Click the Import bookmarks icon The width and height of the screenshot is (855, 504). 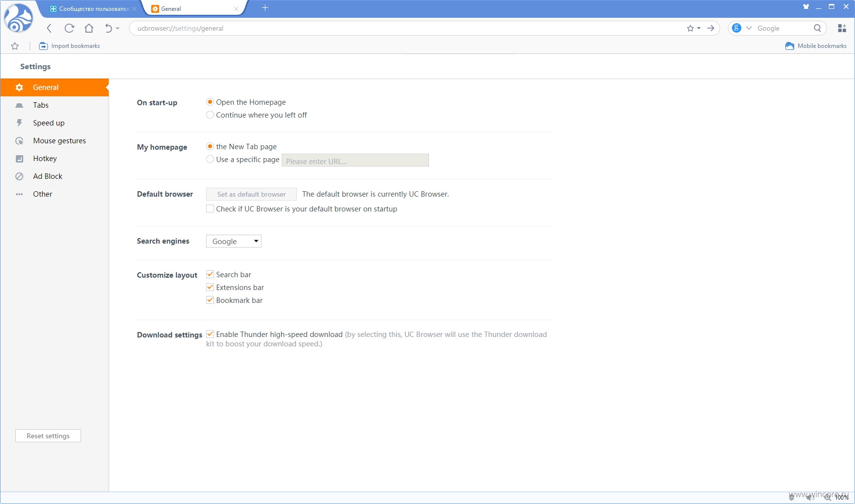click(43, 46)
